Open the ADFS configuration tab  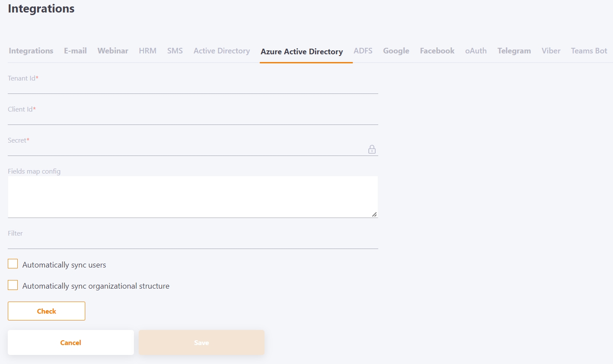tap(363, 50)
